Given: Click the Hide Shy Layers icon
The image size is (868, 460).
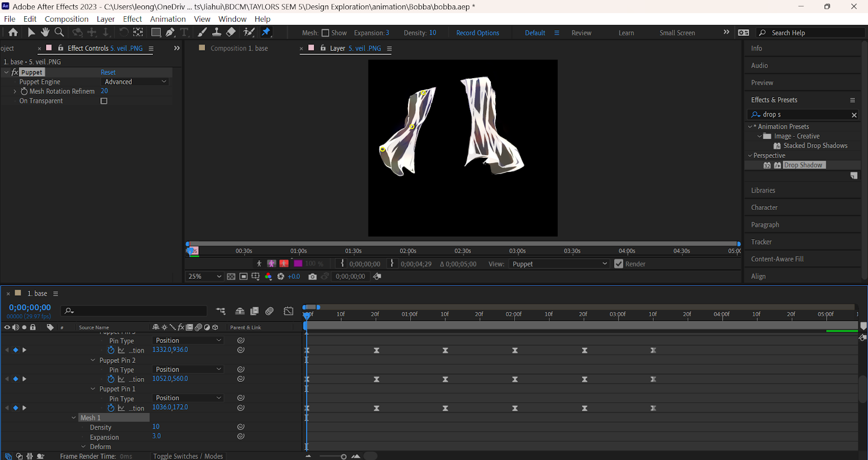Looking at the screenshot, I should 240,311.
